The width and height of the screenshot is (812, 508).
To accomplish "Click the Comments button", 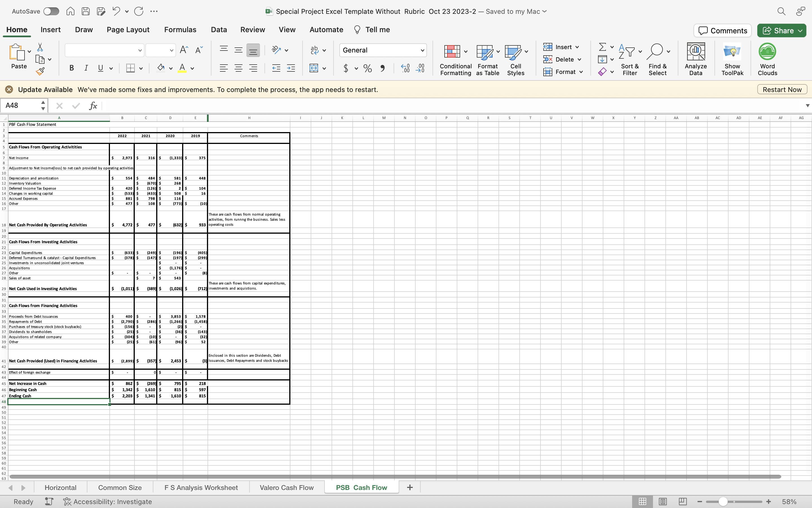I will (x=722, y=30).
